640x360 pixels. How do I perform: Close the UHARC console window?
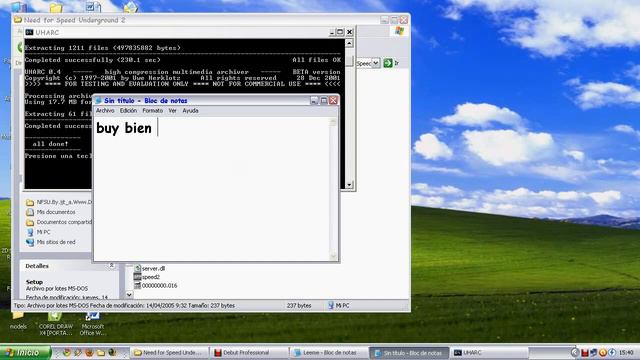[x=349, y=32]
